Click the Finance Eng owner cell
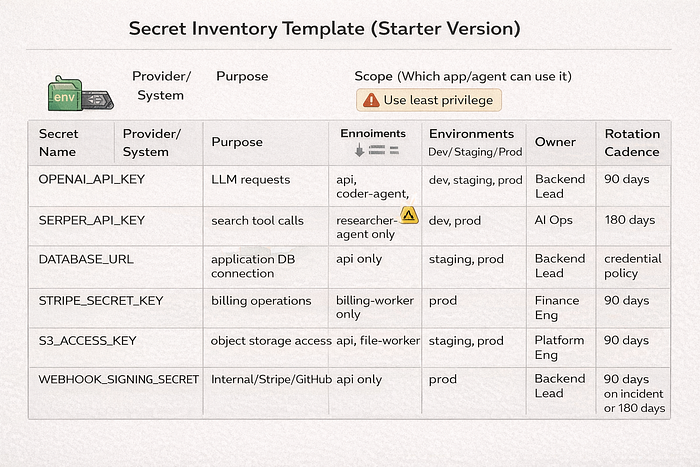 click(557, 308)
